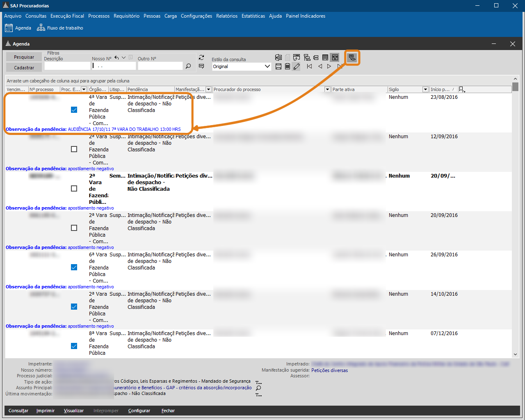This screenshot has height=420, width=525.
Task: Go to previous record
Action: 320,66
